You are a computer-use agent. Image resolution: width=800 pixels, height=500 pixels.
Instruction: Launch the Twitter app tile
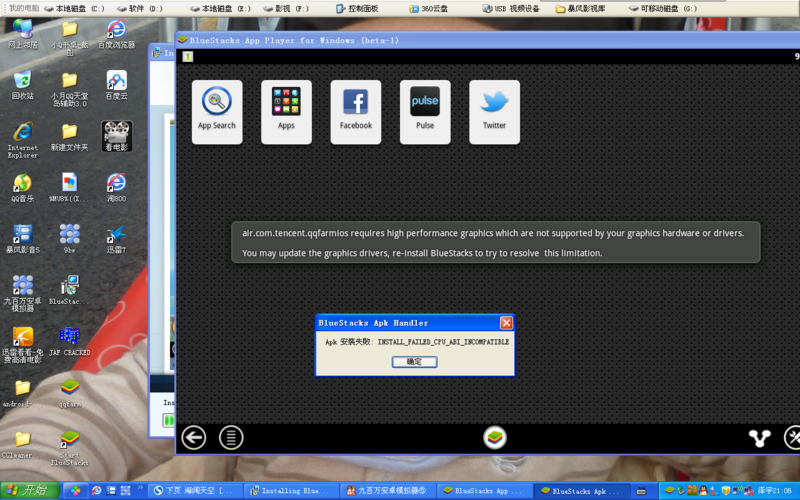click(494, 112)
